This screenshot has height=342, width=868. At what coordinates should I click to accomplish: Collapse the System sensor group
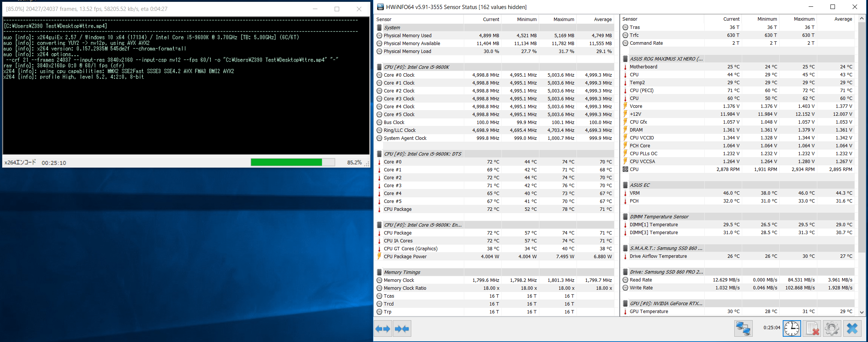pos(379,27)
